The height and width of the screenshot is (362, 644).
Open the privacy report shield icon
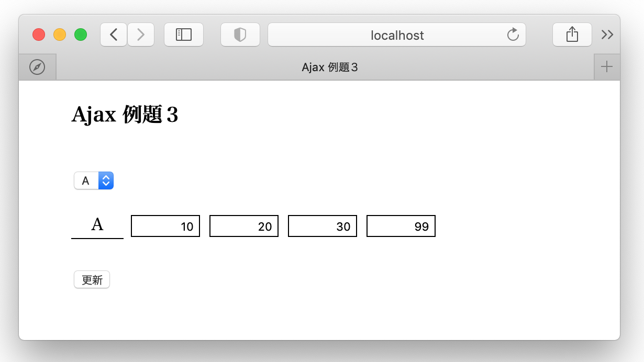click(x=240, y=35)
